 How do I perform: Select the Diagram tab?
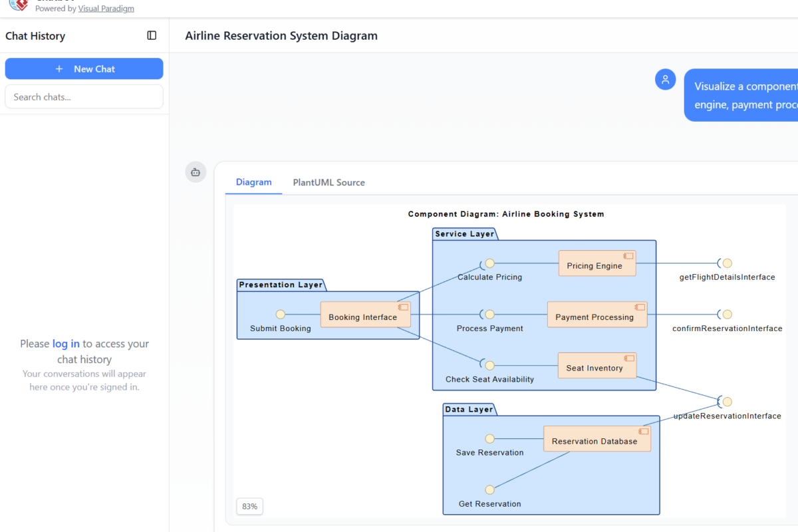(253, 182)
